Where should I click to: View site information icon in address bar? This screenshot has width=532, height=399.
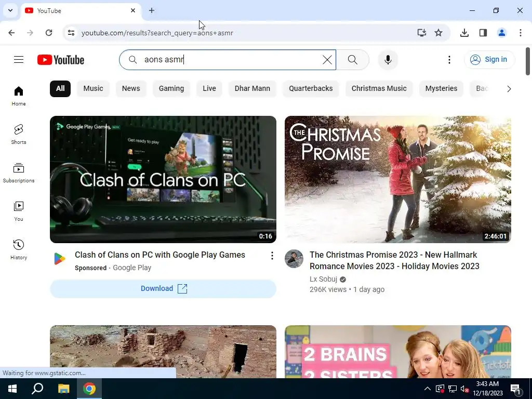point(71,33)
